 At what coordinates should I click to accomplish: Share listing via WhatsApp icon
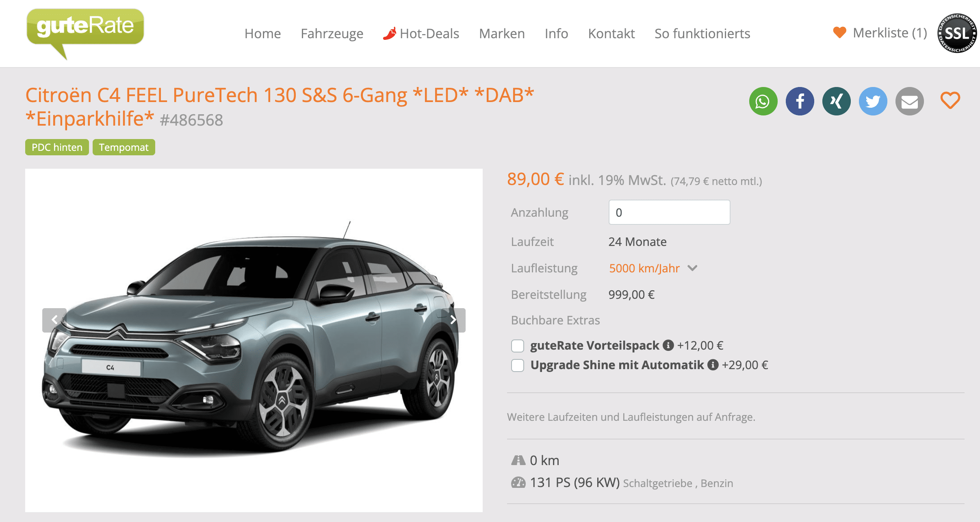click(x=763, y=101)
